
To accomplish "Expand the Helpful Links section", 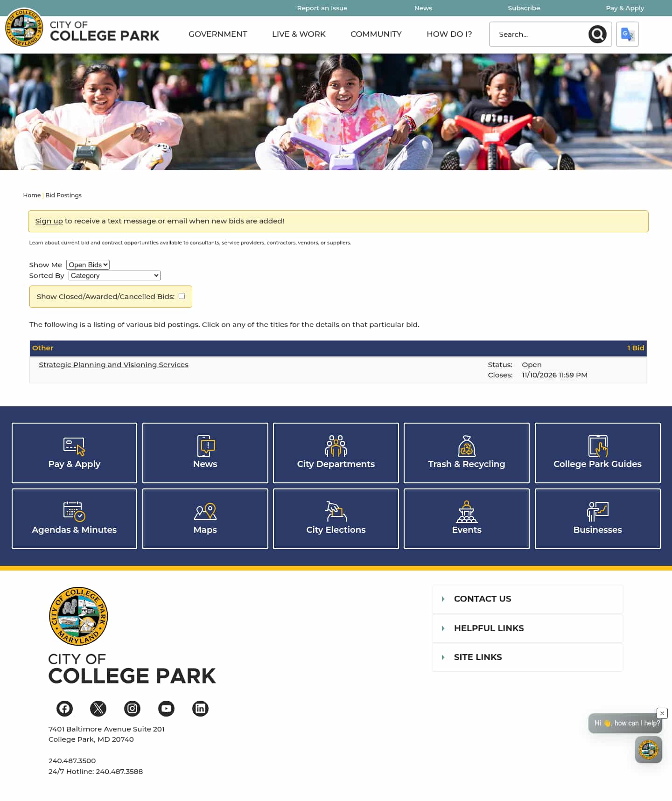I will tap(527, 628).
